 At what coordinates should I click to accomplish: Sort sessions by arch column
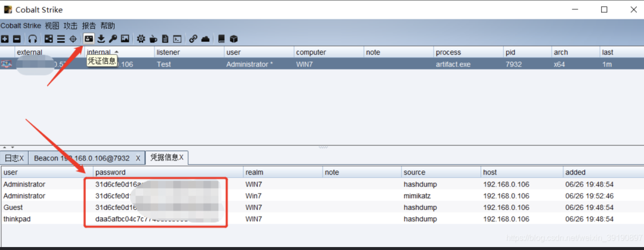575,53
